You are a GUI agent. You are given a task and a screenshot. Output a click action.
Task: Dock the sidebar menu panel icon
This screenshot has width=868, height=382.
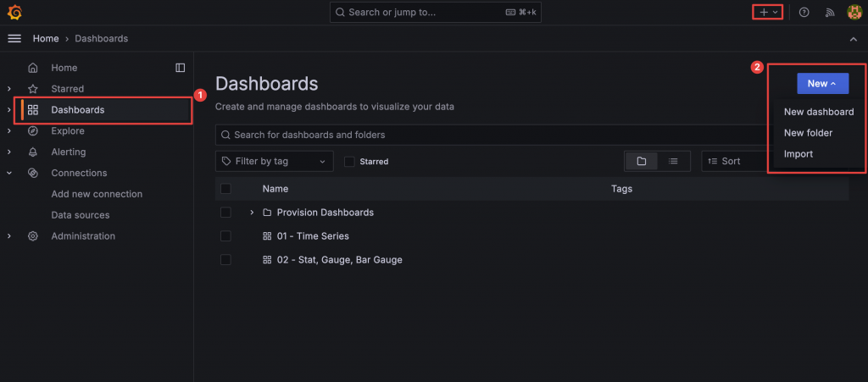pos(180,68)
